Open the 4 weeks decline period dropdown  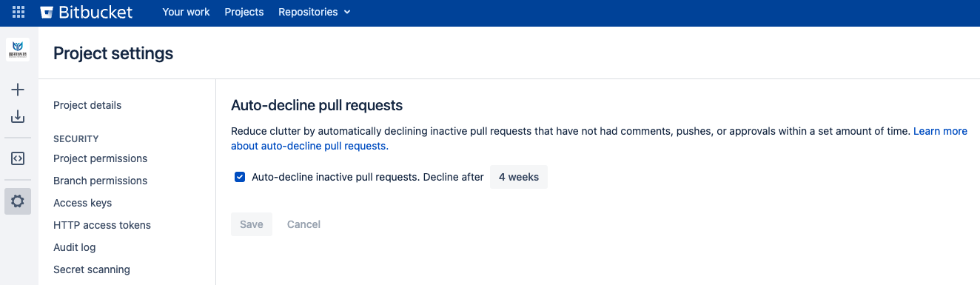(x=519, y=177)
